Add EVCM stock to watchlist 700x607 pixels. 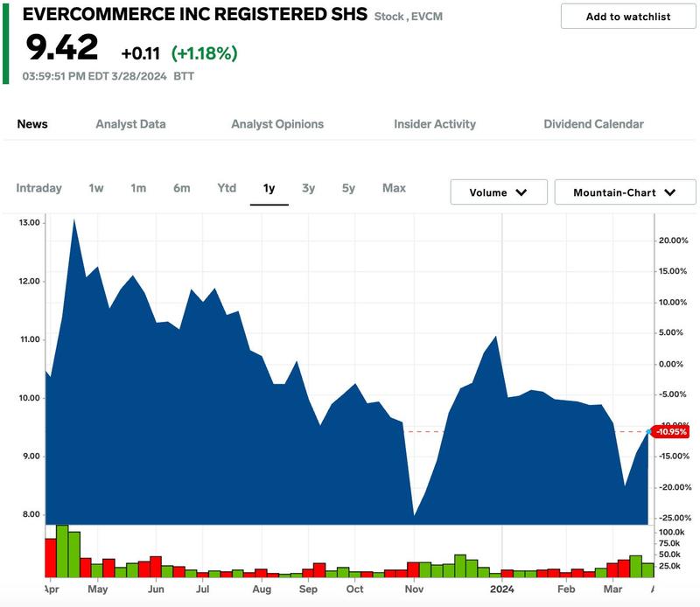[628, 17]
